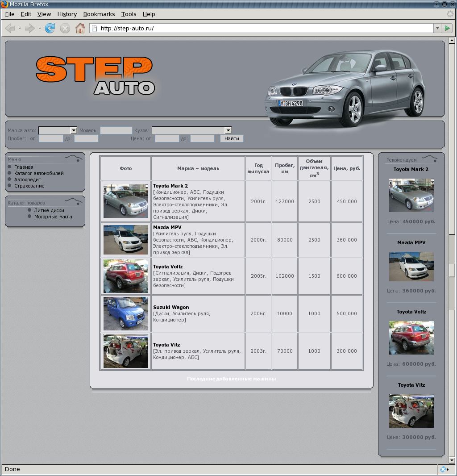457x476 pixels.
Task: Open the Bookmarks menu
Action: click(99, 14)
